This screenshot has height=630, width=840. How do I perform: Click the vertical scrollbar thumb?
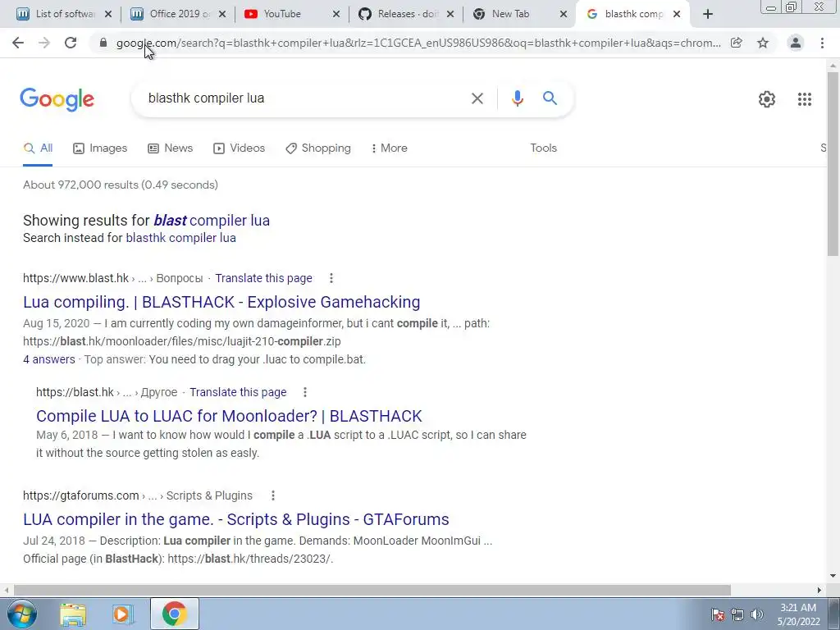point(833,163)
